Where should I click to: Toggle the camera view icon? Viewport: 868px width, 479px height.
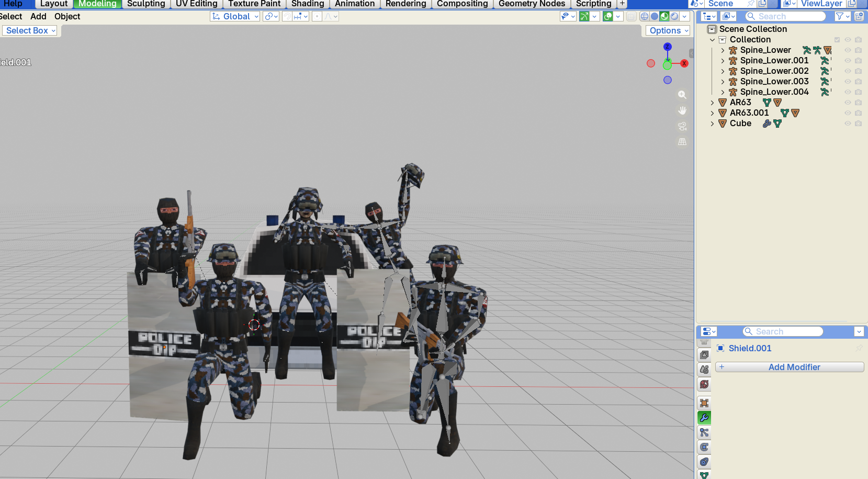coord(682,126)
